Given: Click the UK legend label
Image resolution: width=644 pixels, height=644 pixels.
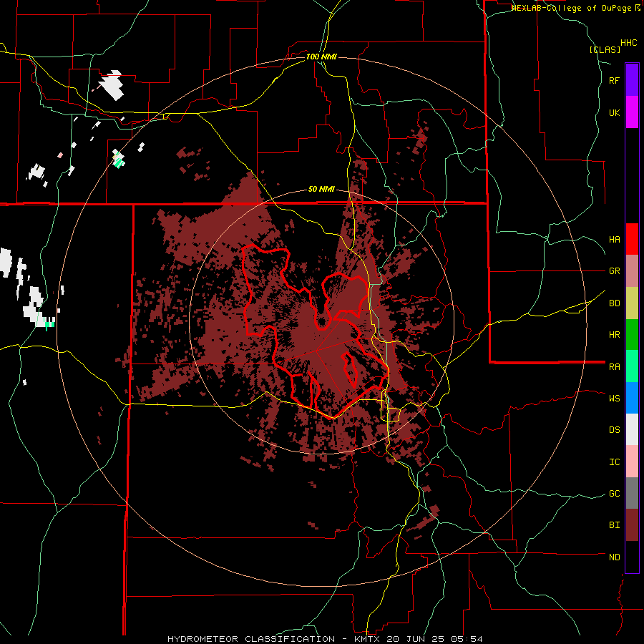Looking at the screenshot, I should pyautogui.click(x=614, y=112).
